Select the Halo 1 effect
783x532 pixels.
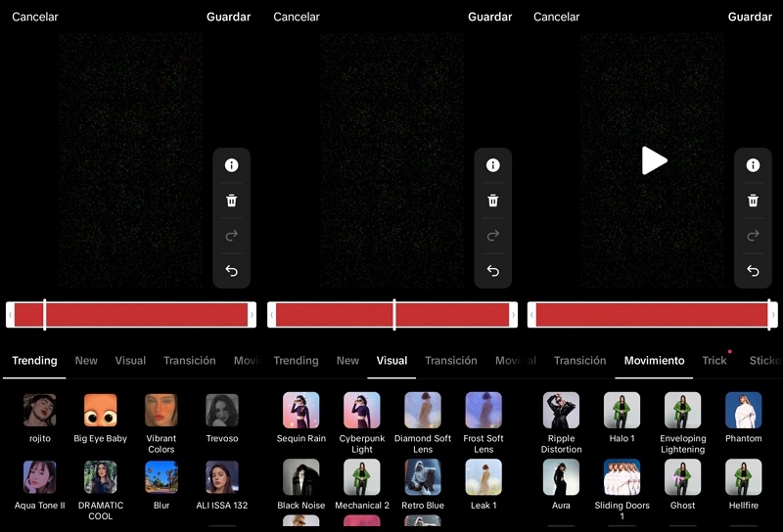[x=622, y=411]
